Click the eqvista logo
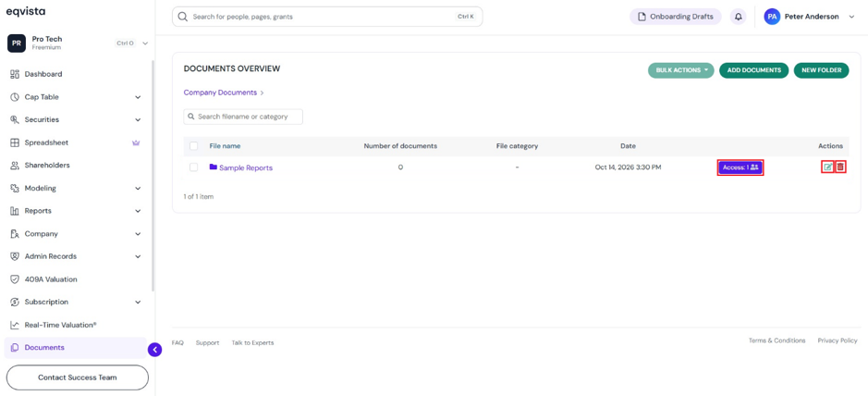The image size is (868, 396). coord(26,12)
